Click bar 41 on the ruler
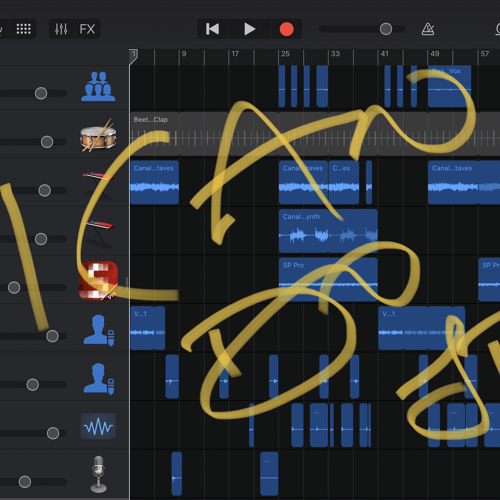 tap(385, 54)
